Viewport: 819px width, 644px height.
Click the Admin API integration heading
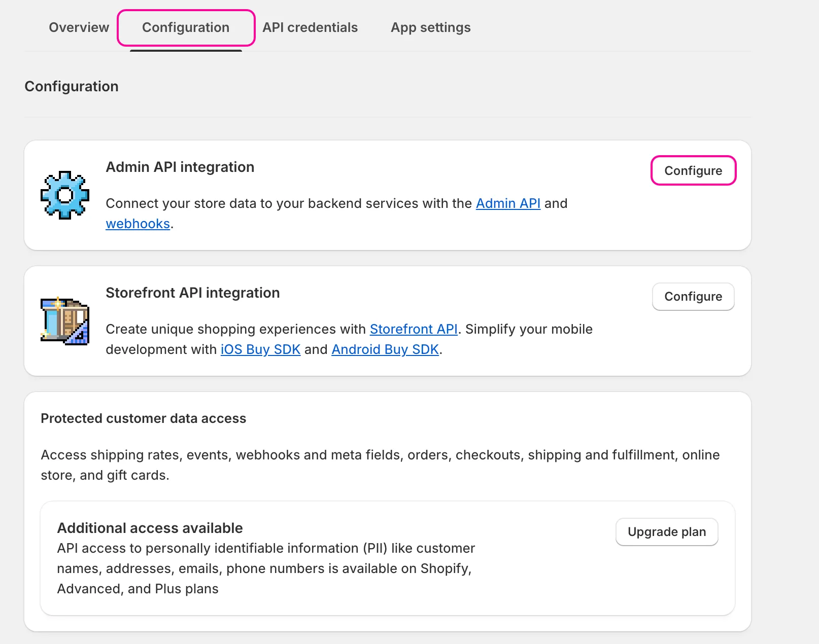pyautogui.click(x=180, y=167)
